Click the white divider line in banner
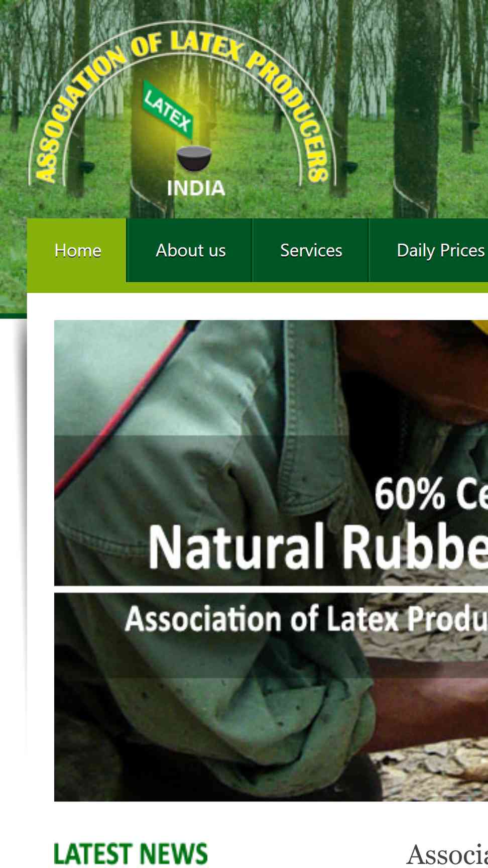Image resolution: width=488 pixels, height=868 pixels. (271, 590)
